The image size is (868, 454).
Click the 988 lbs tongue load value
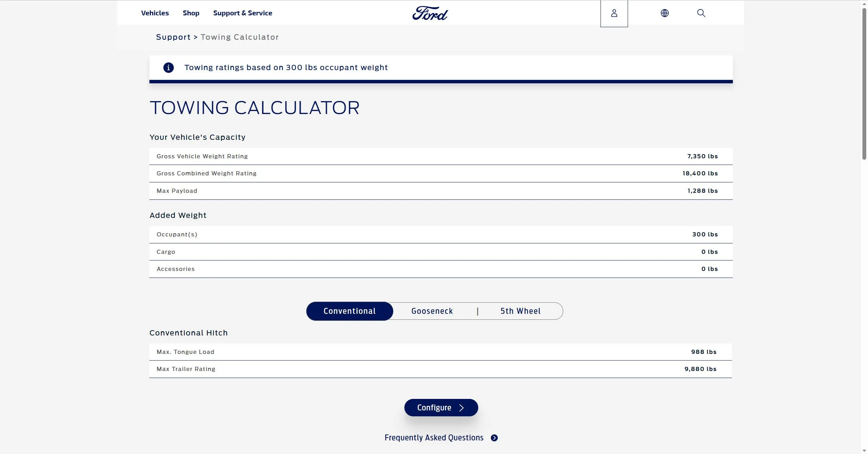[x=704, y=352]
